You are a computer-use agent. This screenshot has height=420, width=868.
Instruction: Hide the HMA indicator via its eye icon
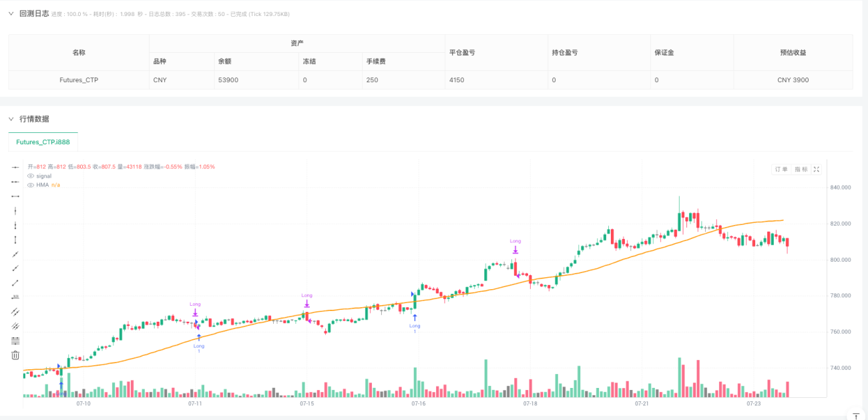point(29,185)
